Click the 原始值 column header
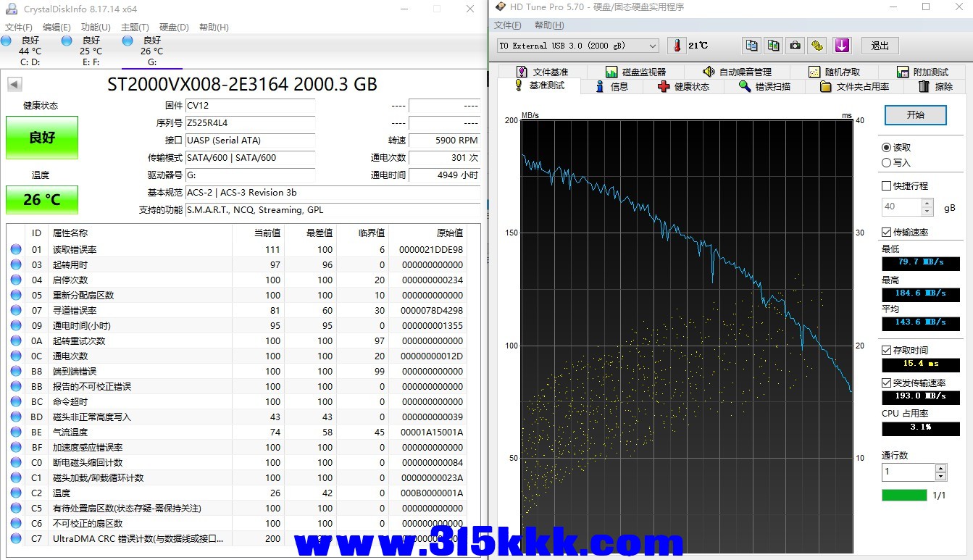This screenshot has height=560, width=973. [x=427, y=233]
